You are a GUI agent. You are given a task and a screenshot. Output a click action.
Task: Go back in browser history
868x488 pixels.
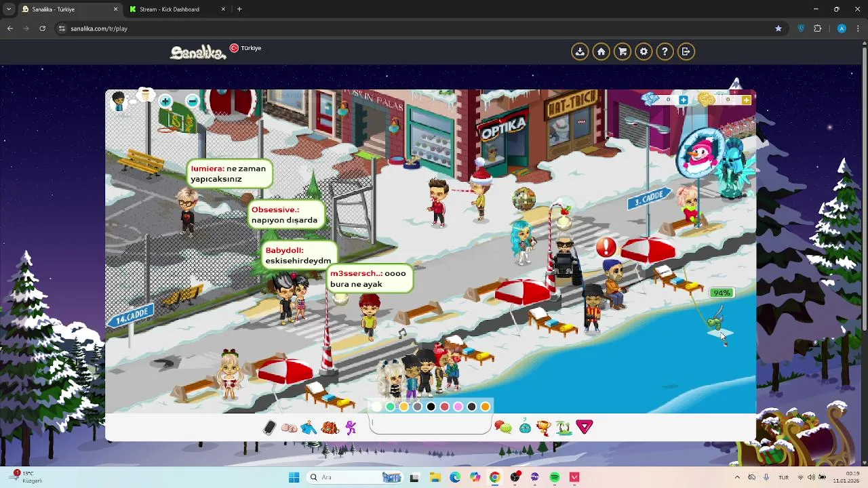coord(10,28)
